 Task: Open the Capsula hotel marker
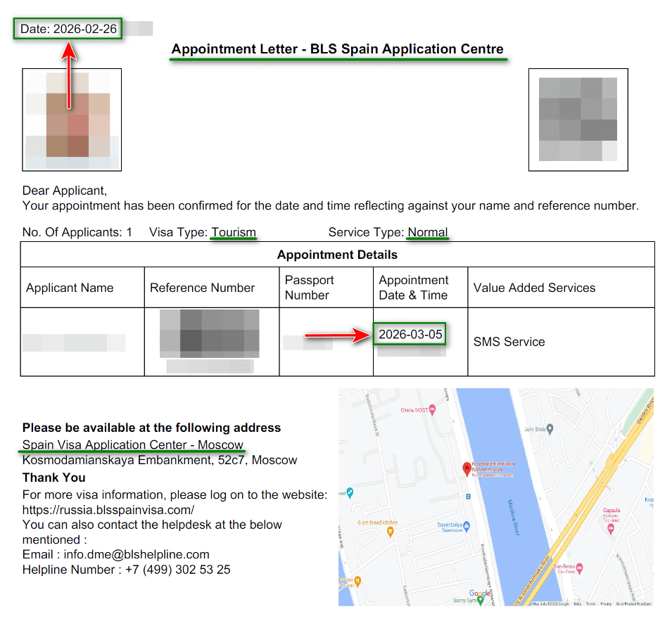tap(611, 528)
